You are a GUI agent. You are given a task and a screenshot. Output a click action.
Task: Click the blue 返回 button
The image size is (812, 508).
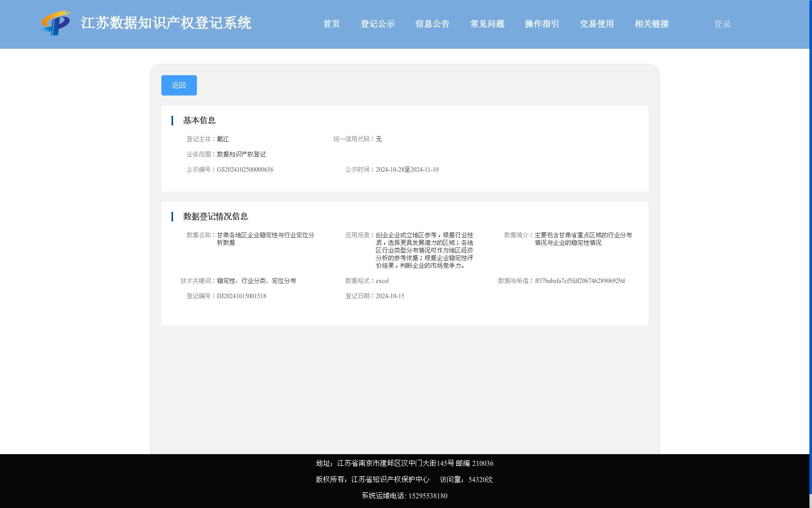[179, 85]
